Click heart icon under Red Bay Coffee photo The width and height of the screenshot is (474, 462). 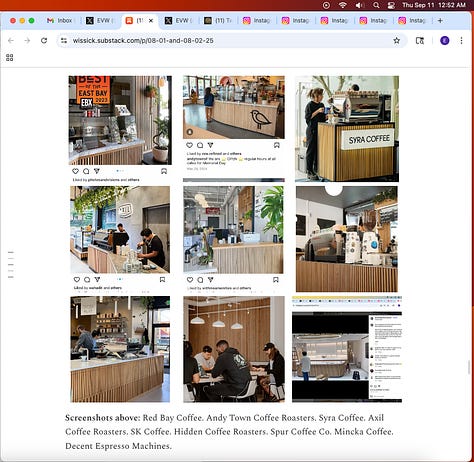[76, 171]
